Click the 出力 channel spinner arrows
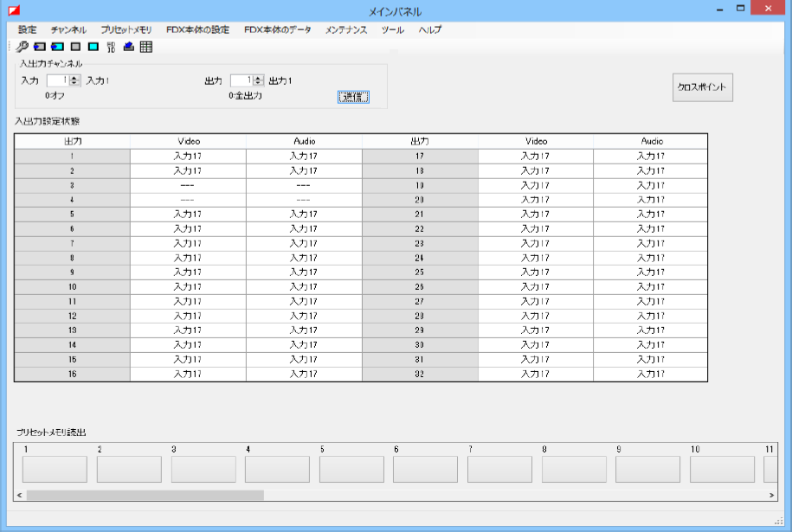792x532 pixels. point(259,80)
